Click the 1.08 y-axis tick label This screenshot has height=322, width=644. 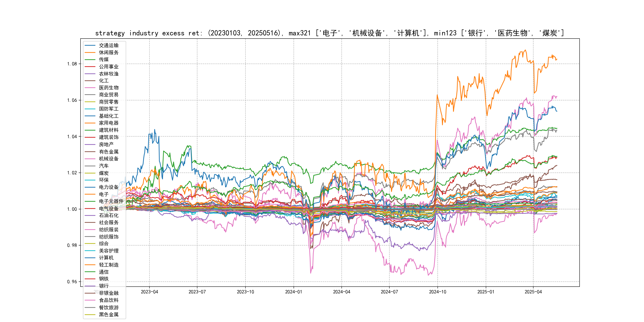(x=72, y=64)
